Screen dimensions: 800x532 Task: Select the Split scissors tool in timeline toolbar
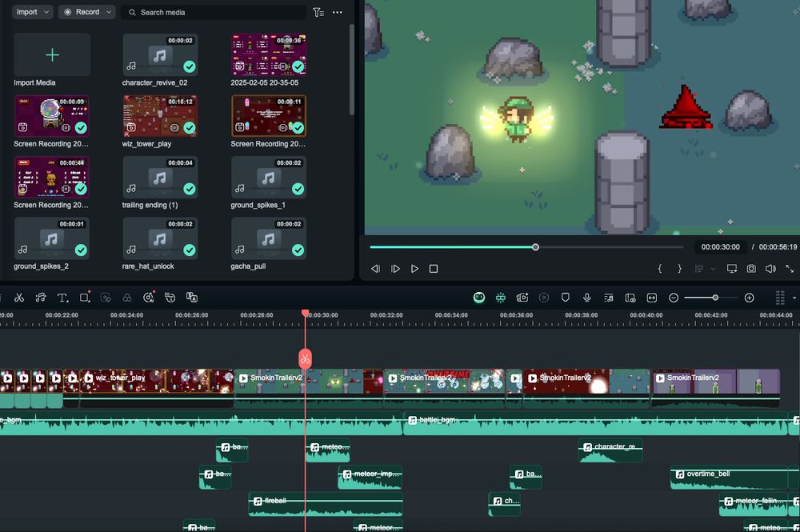click(19, 298)
